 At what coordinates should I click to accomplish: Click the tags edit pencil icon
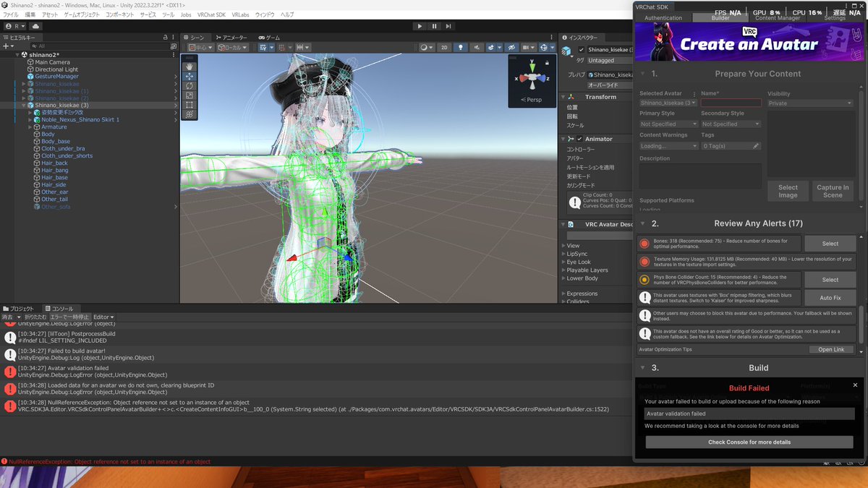[756, 146]
